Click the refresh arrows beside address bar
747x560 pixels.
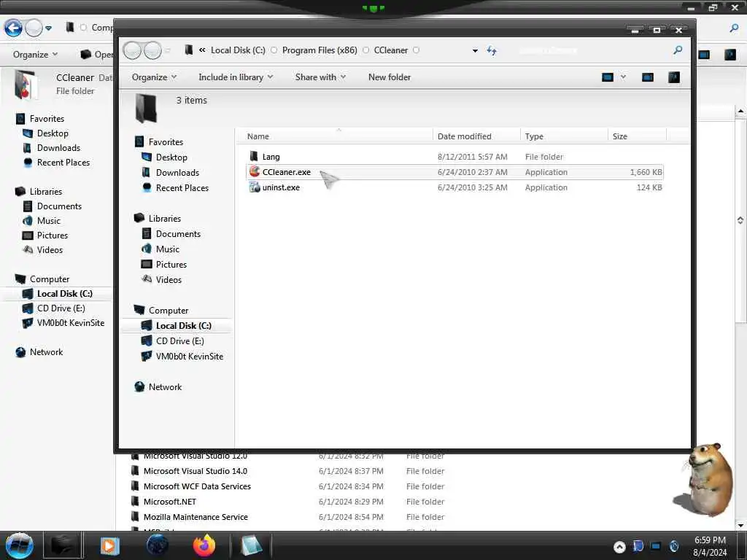(492, 50)
